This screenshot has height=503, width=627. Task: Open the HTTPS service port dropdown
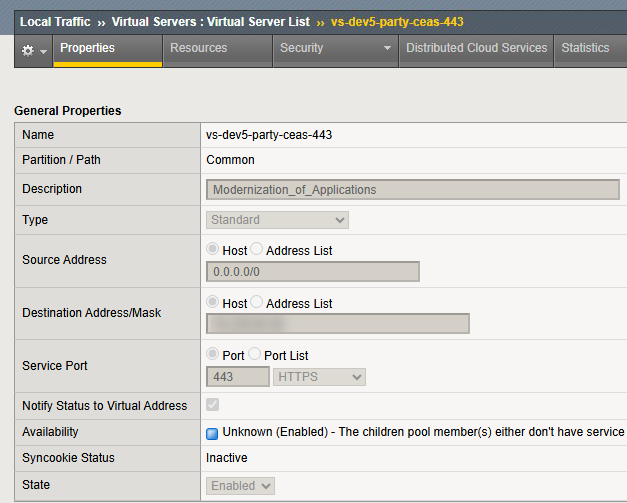pos(319,377)
